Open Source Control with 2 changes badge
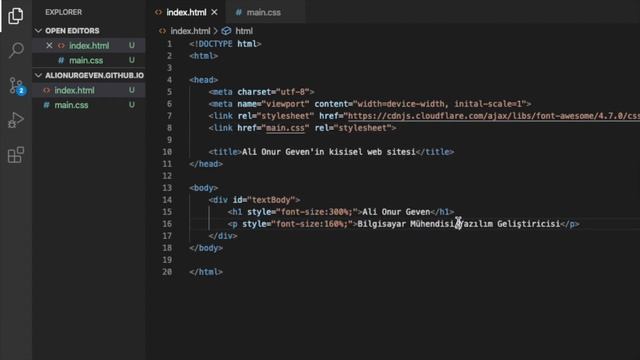The height and width of the screenshot is (360, 640). tap(17, 86)
